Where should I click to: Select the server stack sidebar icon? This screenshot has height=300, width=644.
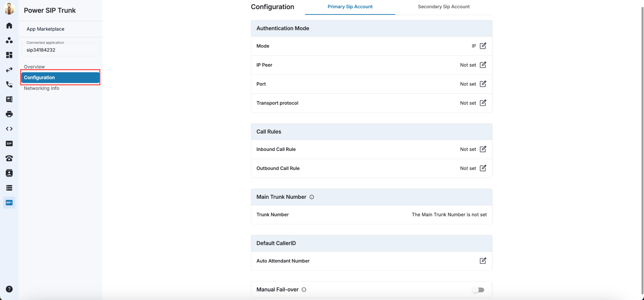pos(9,188)
